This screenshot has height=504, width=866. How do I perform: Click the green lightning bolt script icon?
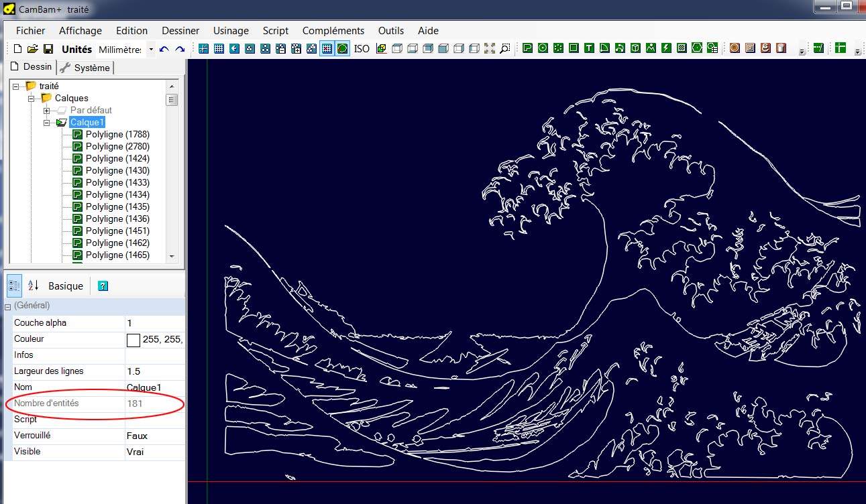tap(666, 48)
